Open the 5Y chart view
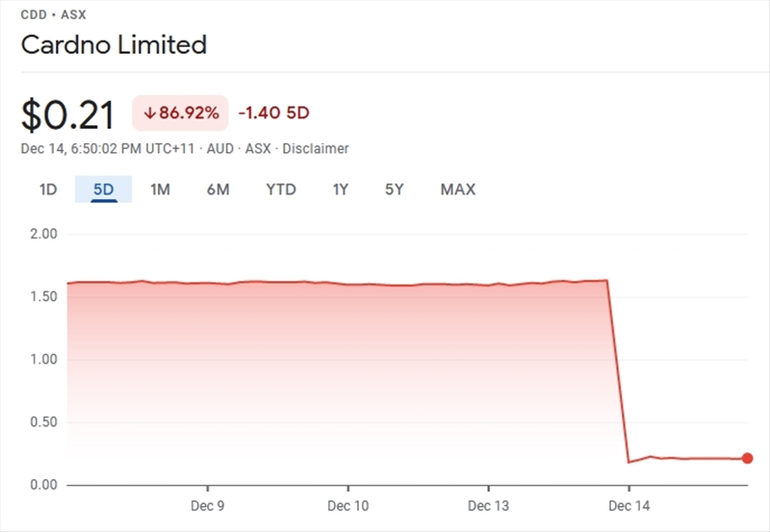Image resolution: width=770 pixels, height=532 pixels. point(395,190)
